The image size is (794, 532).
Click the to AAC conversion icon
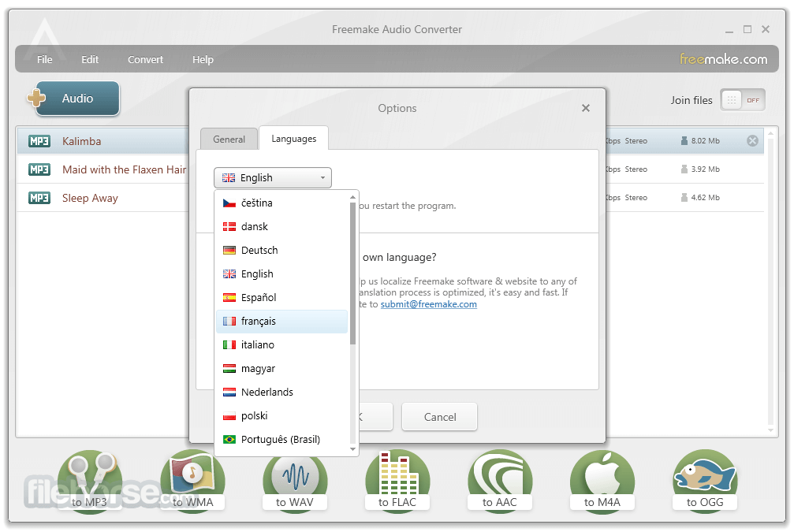500,481
